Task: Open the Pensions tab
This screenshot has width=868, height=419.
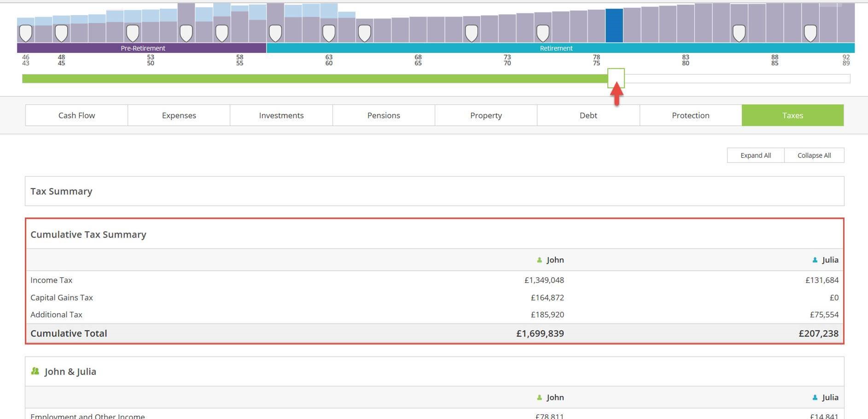Action: (x=384, y=115)
